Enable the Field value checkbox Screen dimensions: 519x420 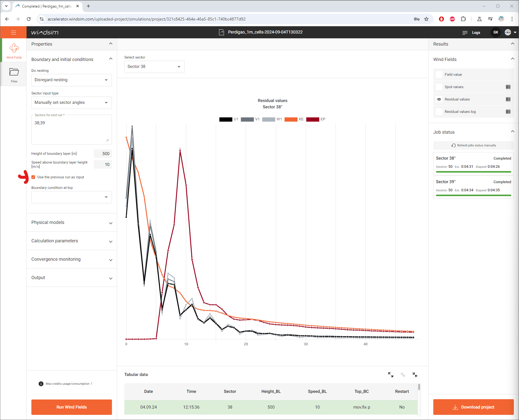[x=439, y=75]
